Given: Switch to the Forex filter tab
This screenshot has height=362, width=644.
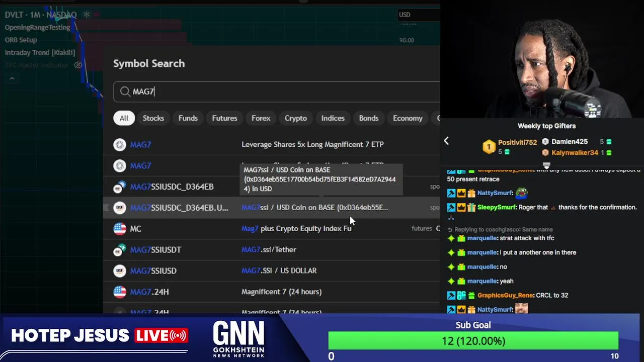Looking at the screenshot, I should (261, 118).
